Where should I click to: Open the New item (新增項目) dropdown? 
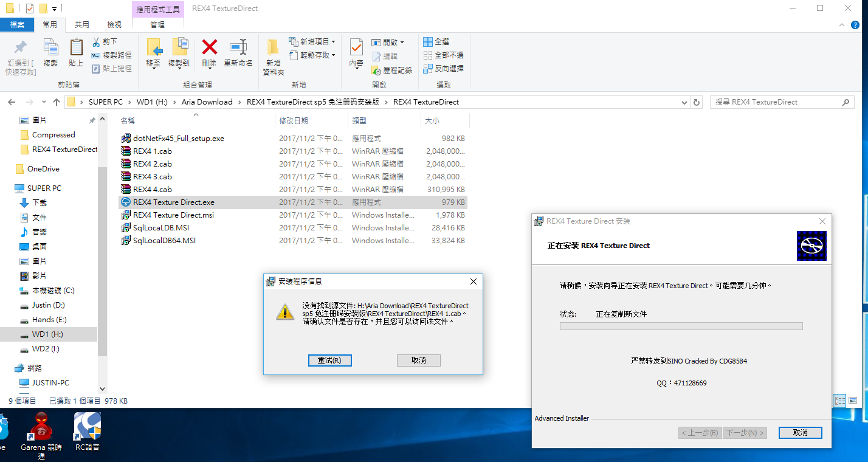(x=312, y=42)
